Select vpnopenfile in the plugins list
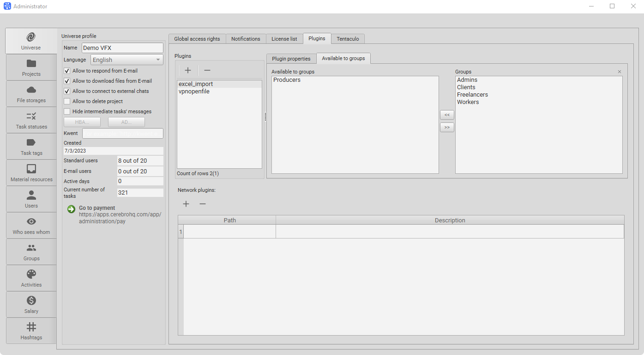644x355 pixels. tap(194, 92)
